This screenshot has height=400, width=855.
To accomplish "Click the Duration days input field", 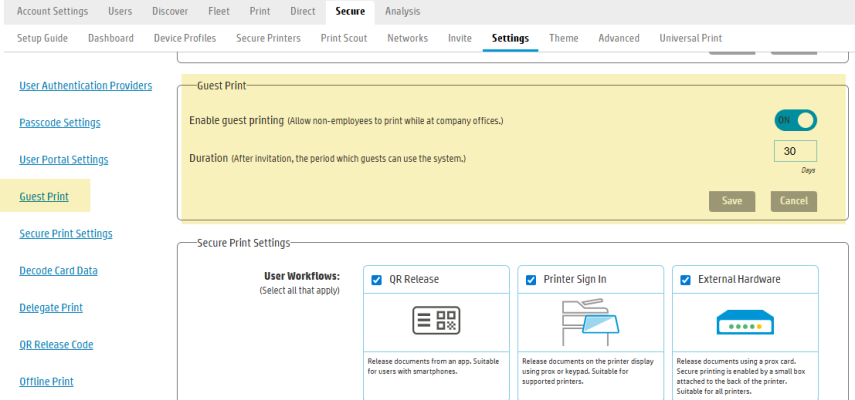I will (x=795, y=152).
